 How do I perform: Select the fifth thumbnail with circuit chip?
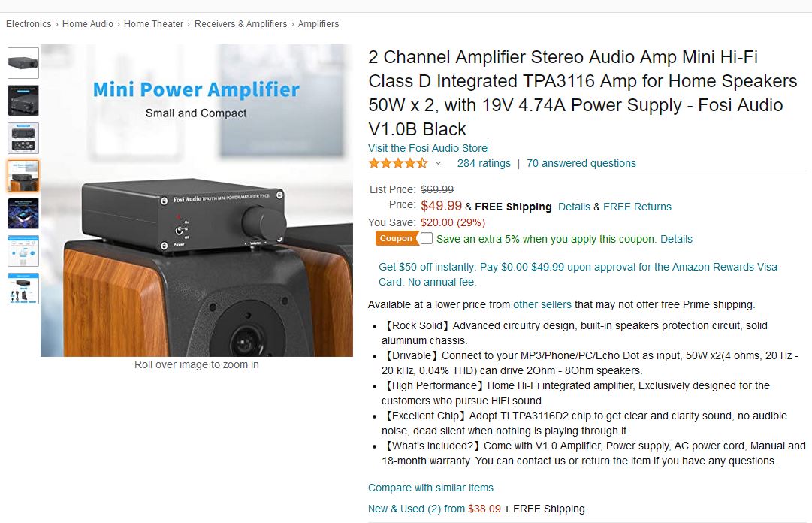tap(23, 213)
